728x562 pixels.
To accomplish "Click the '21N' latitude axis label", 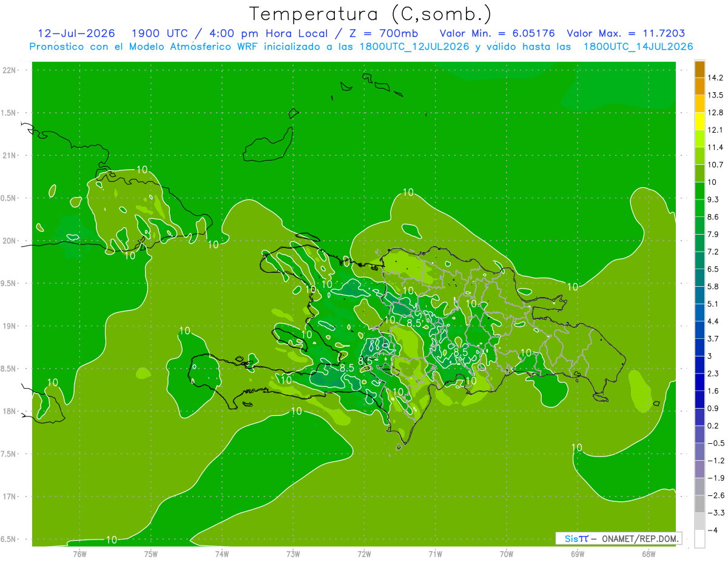I will pyautogui.click(x=9, y=155).
